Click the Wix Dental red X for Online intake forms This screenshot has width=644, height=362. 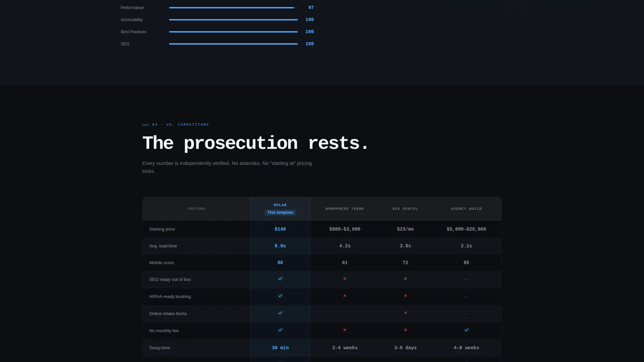406,313
